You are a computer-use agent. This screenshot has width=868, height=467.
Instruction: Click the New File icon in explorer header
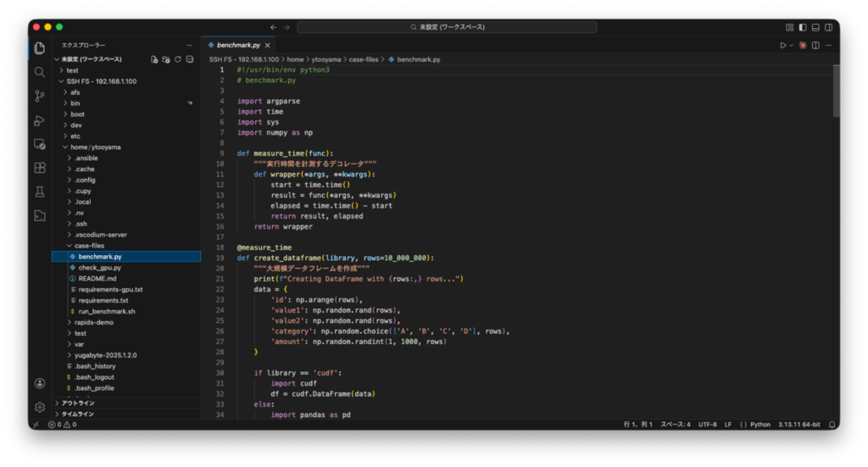pos(154,59)
